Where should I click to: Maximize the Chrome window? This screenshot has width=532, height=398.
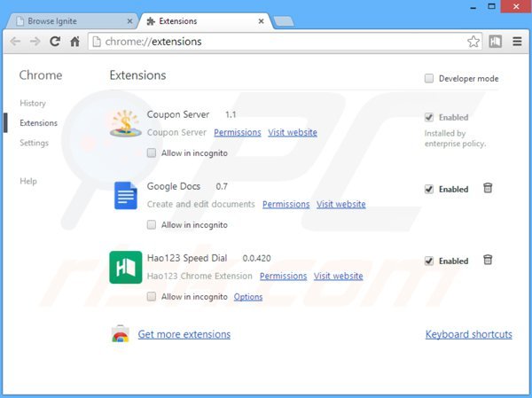491,6
